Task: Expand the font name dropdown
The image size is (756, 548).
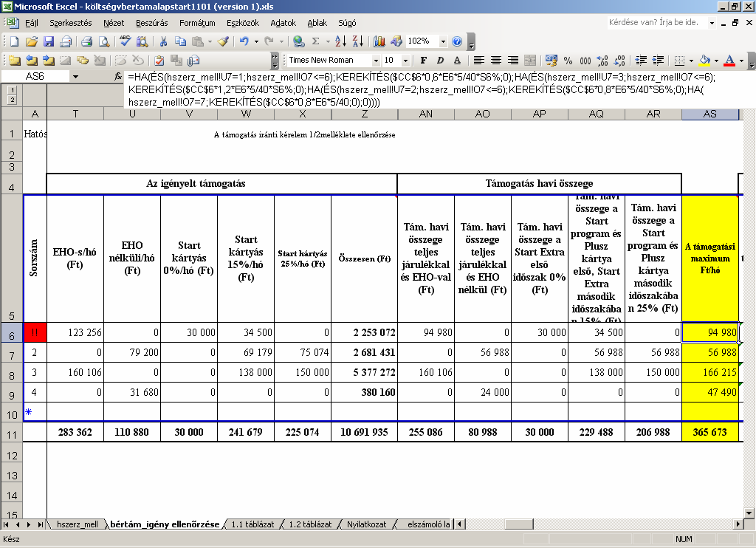Action: point(376,61)
